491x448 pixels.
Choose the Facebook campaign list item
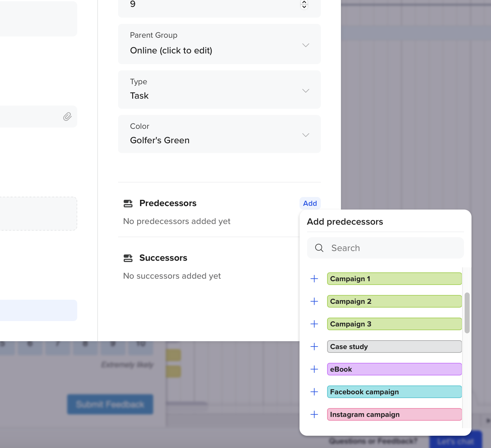[x=394, y=392]
